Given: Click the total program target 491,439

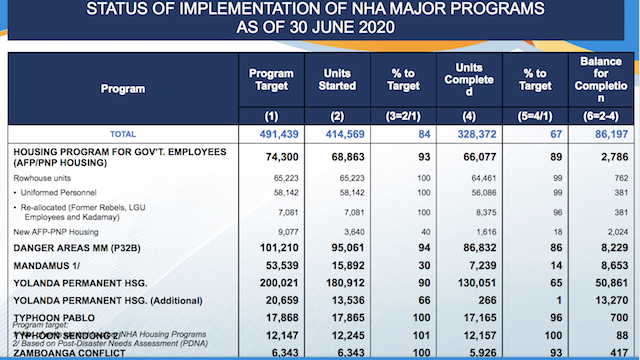Looking at the screenshot, I should tap(279, 134).
